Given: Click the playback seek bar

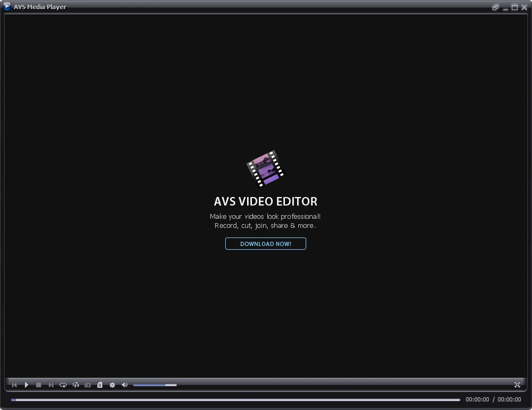Looking at the screenshot, I should coord(235,399).
